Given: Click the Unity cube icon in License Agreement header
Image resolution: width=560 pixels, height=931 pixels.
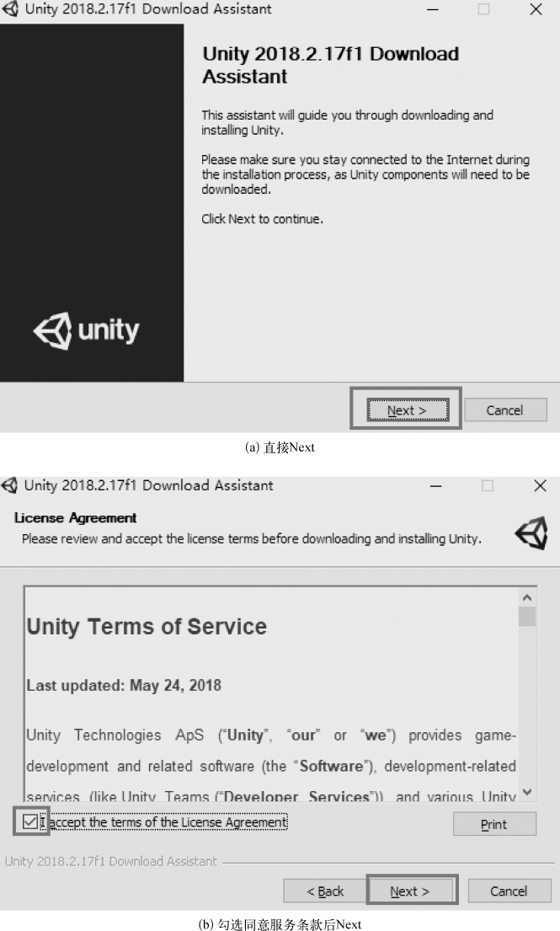Looking at the screenshot, I should [531, 532].
